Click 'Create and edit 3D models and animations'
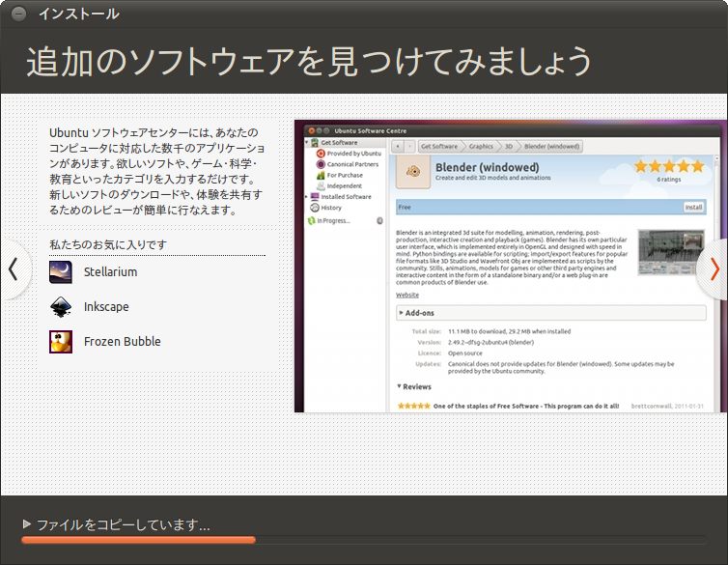728x565 pixels. pos(493,178)
